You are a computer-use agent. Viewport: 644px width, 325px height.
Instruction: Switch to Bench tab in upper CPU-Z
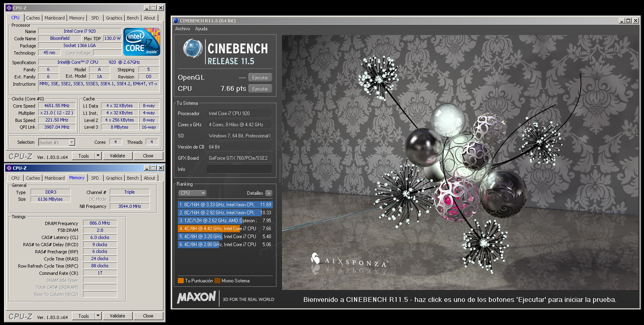pos(133,18)
